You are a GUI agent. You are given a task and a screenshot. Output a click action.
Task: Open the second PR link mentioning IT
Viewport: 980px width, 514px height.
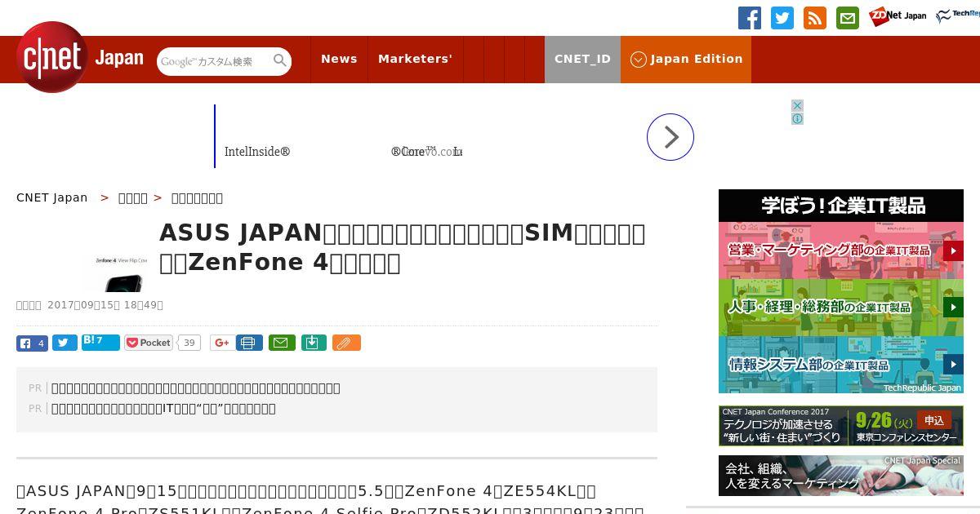pos(163,409)
